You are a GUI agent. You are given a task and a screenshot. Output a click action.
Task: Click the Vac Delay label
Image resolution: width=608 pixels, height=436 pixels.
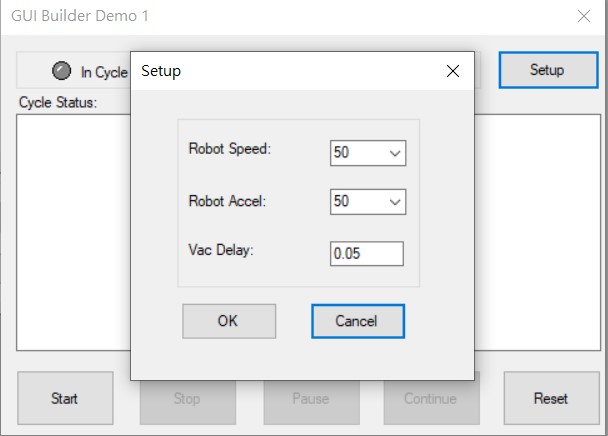pyautogui.click(x=221, y=249)
